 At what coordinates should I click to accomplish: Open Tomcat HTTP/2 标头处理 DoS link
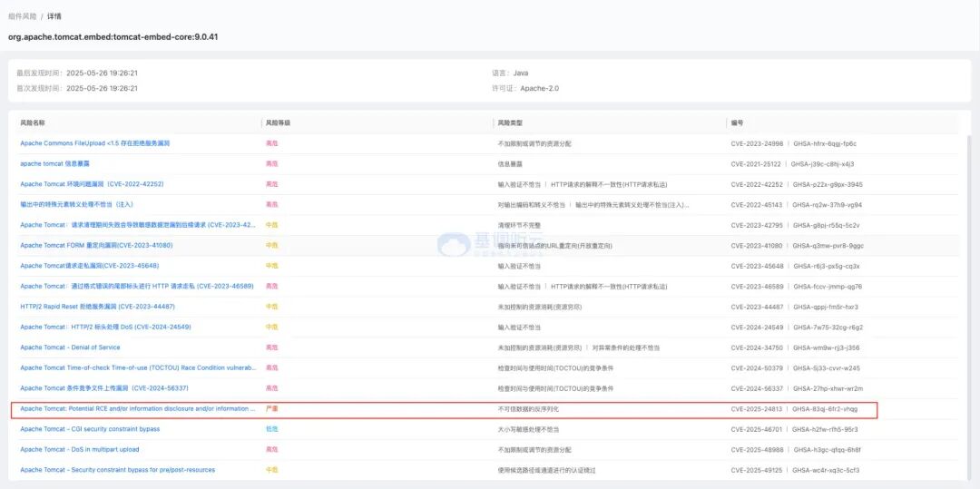click(x=105, y=327)
